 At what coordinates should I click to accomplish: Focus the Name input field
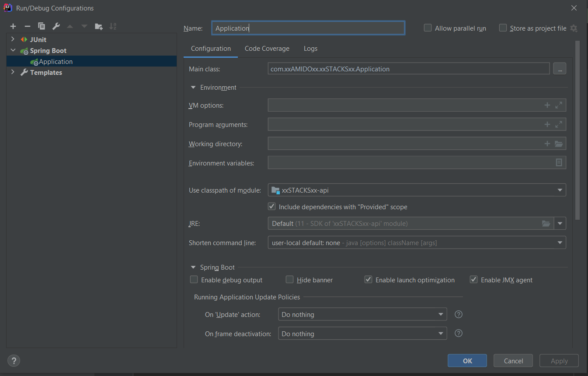click(308, 28)
